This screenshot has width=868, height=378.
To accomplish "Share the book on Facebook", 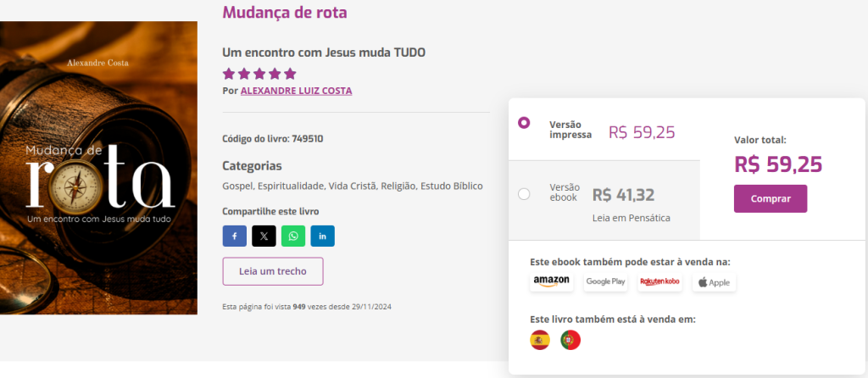I will pos(234,236).
